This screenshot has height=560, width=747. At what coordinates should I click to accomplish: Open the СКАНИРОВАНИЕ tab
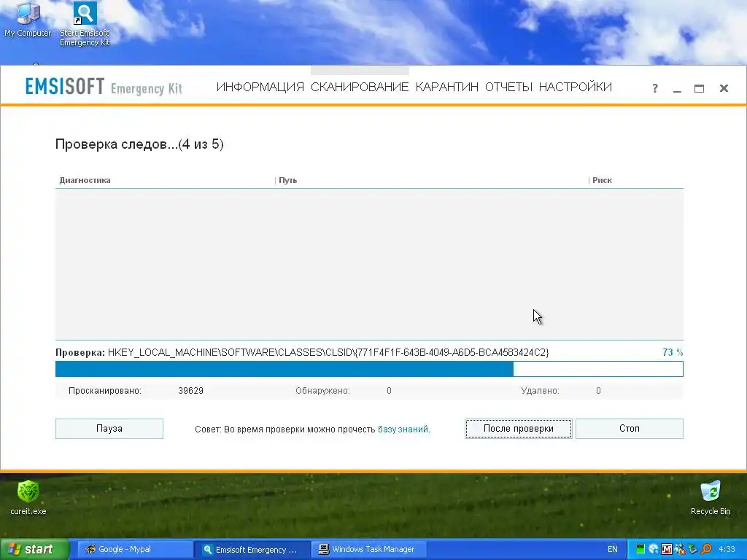pyautogui.click(x=360, y=87)
